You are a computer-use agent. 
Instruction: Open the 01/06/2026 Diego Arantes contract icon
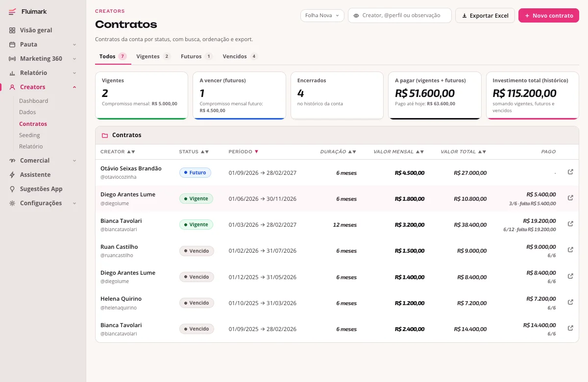570,198
